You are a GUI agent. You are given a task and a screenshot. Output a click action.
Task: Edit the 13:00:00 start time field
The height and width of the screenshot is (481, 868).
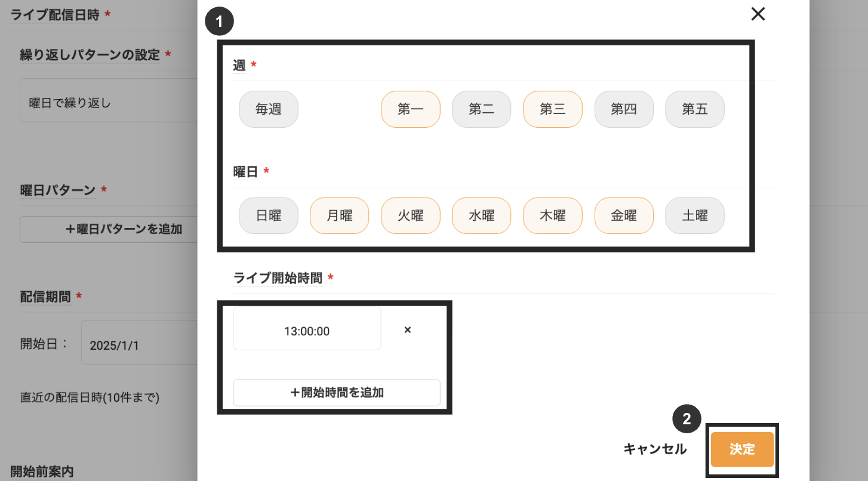(x=306, y=329)
